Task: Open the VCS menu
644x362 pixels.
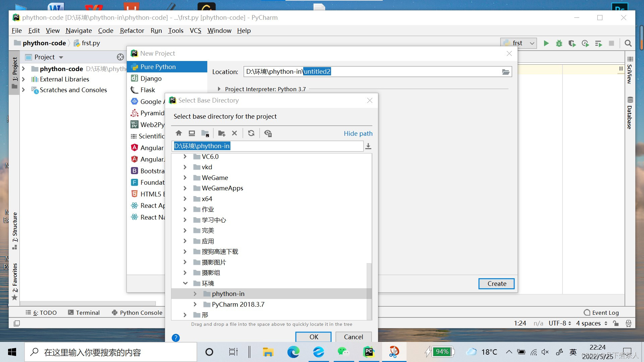Action: coord(196,31)
